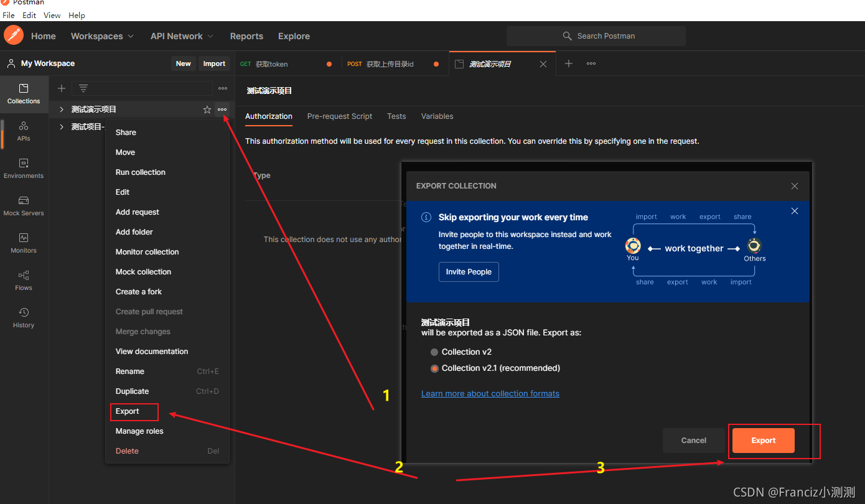Open collections panel options ellipsis
The height and width of the screenshot is (504, 865).
click(x=223, y=88)
